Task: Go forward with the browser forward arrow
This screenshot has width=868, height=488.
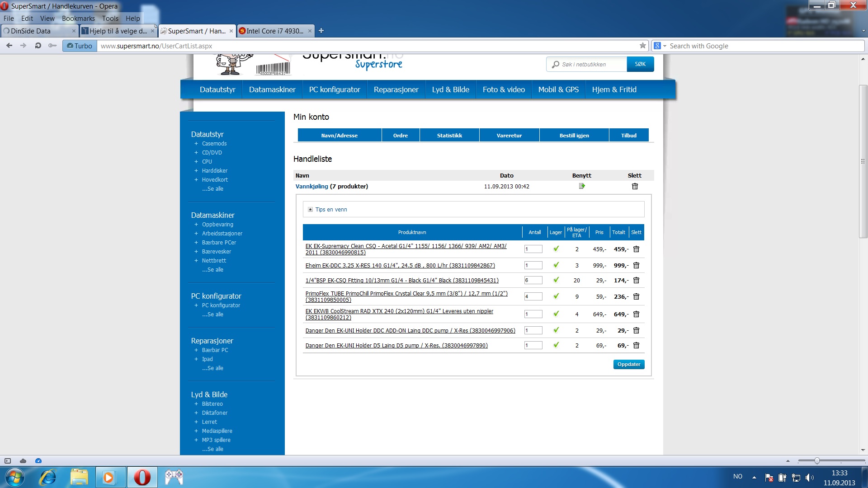Action: coord(24,46)
